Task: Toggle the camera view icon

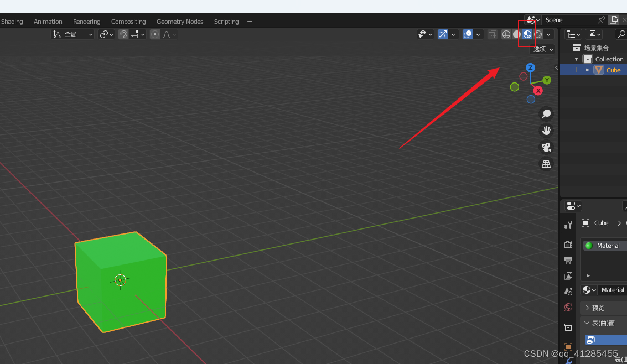Action: click(x=546, y=148)
